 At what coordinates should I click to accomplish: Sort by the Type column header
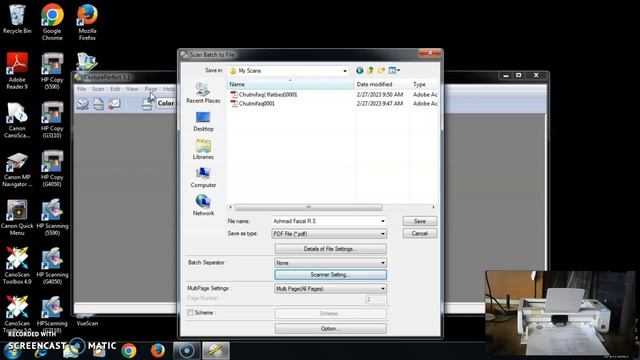[x=424, y=84]
